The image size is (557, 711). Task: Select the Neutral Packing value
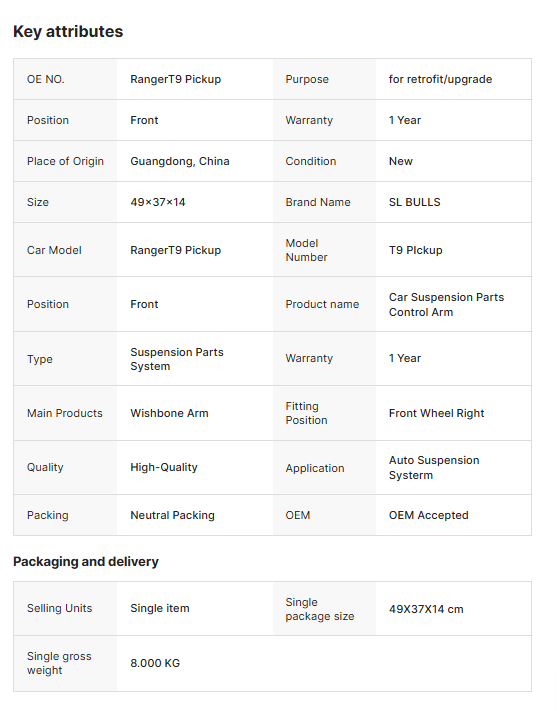(x=172, y=516)
